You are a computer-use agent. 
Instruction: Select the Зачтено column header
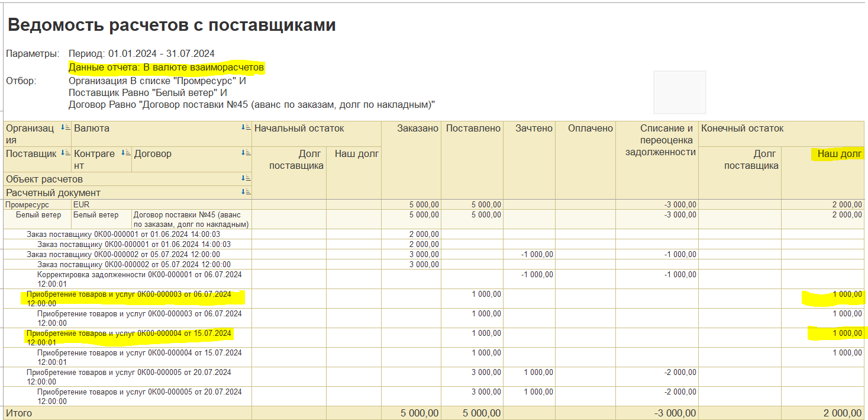coord(534,128)
